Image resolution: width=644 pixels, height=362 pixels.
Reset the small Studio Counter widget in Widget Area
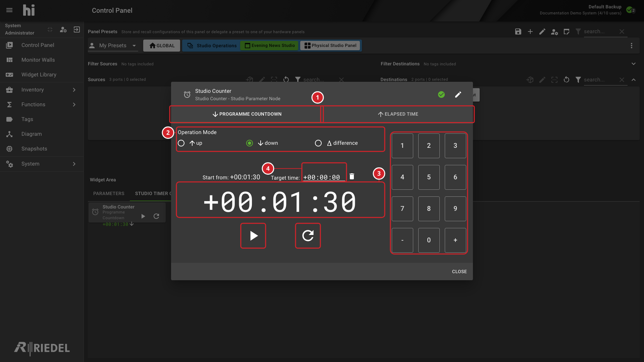coord(156,216)
